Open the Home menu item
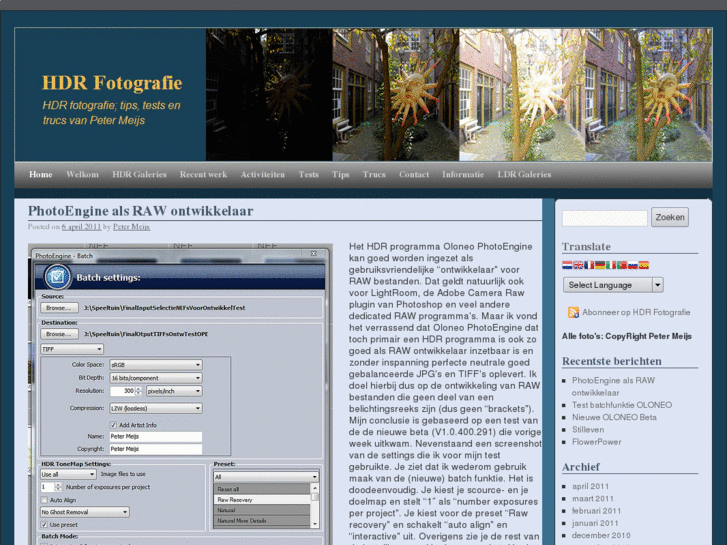Image resolution: width=727 pixels, height=545 pixels. click(41, 174)
